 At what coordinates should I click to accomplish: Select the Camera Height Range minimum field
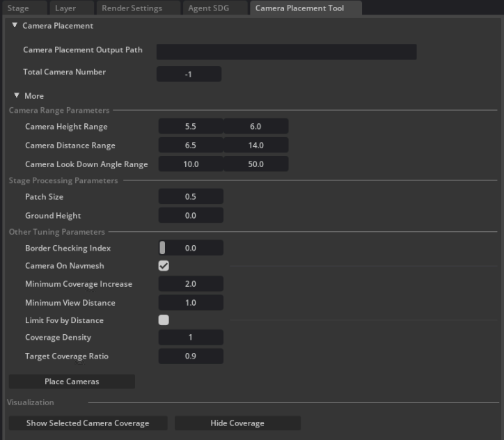click(191, 127)
